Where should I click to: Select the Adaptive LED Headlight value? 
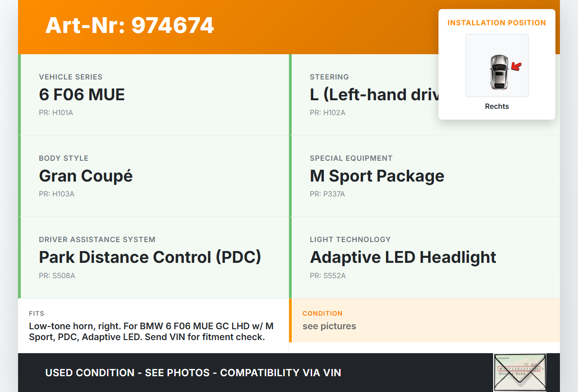pyautogui.click(x=403, y=257)
